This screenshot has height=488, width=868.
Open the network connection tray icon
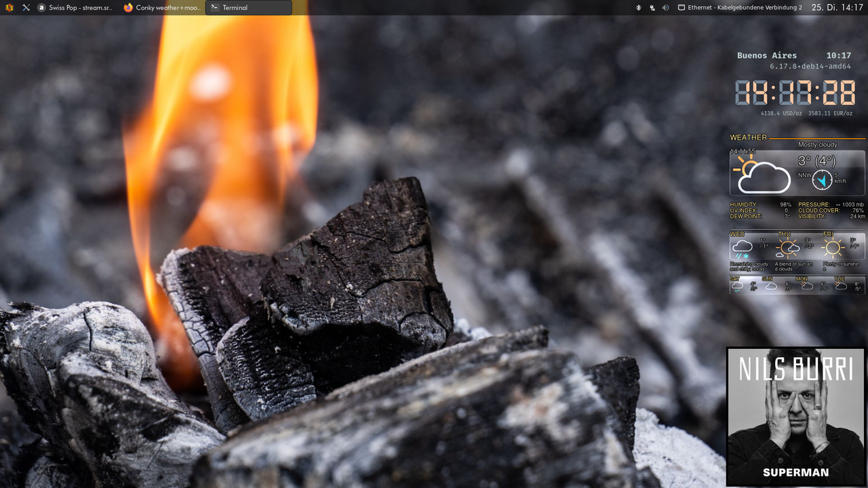point(652,7)
